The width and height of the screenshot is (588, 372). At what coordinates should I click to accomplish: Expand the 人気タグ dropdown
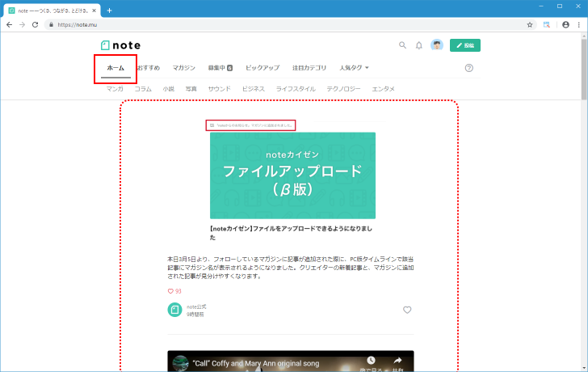[354, 68]
